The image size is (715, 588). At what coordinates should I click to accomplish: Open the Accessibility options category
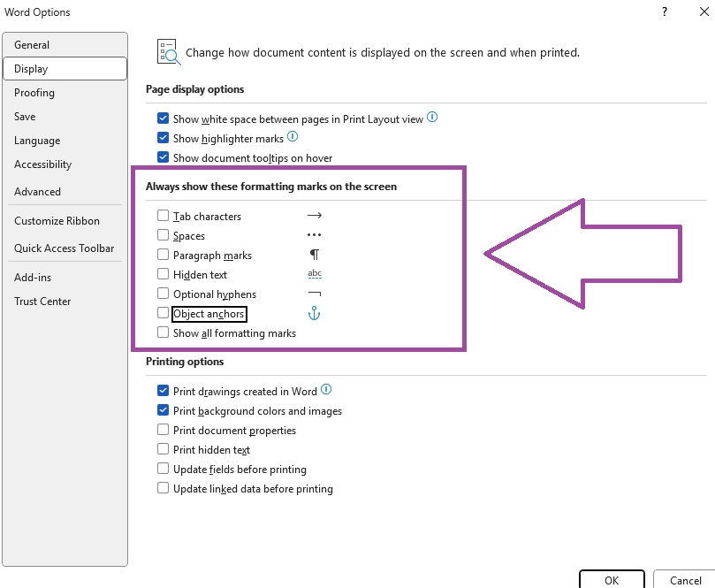(65, 164)
